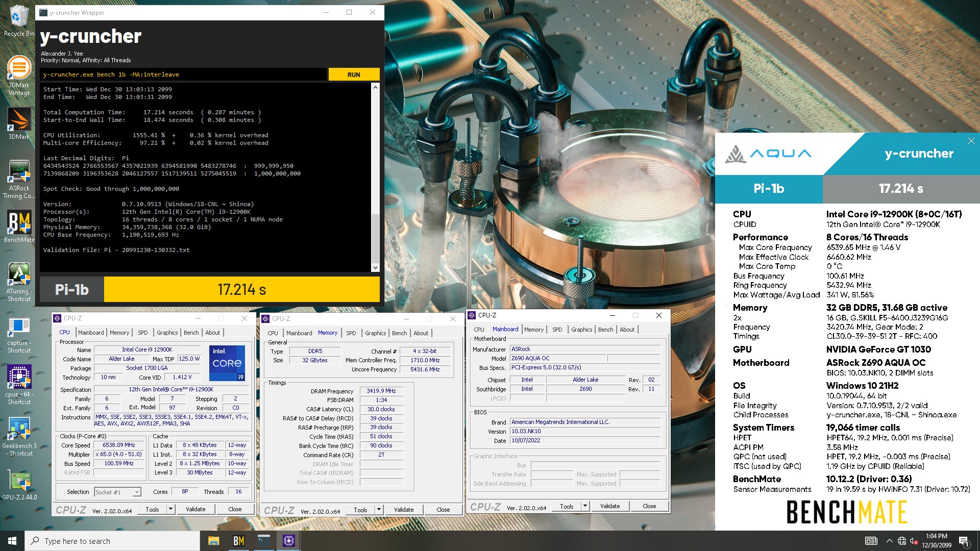Switch to Memory tab in Mainboard CPU-Z window
This screenshot has height=551, width=980.
pyautogui.click(x=534, y=330)
